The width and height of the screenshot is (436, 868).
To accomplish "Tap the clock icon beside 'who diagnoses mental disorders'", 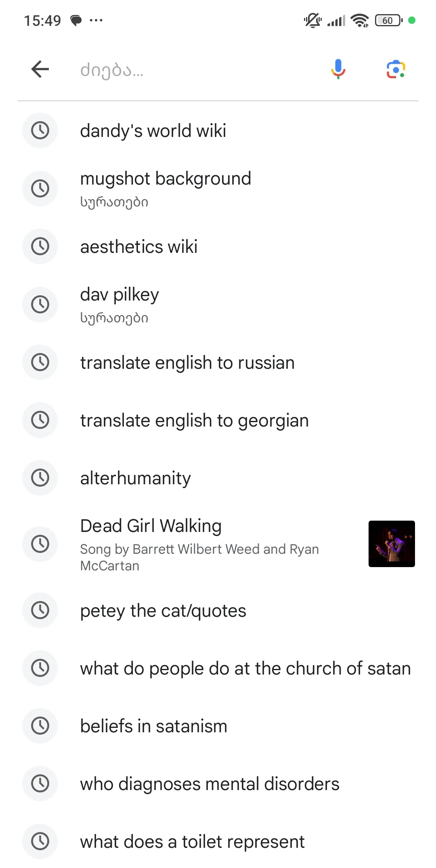I will coord(40,784).
